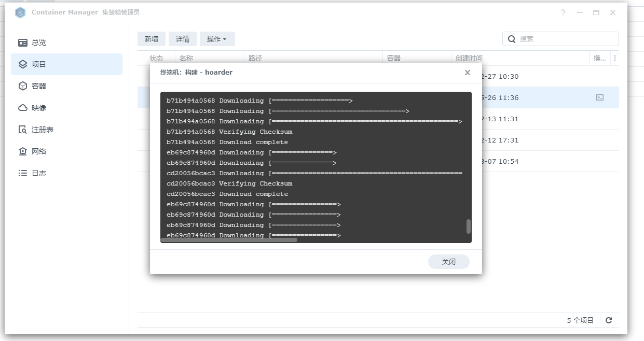Image resolution: width=644 pixels, height=341 pixels.
Task: Go to the Network (网络) icon
Action: pyautogui.click(x=23, y=151)
